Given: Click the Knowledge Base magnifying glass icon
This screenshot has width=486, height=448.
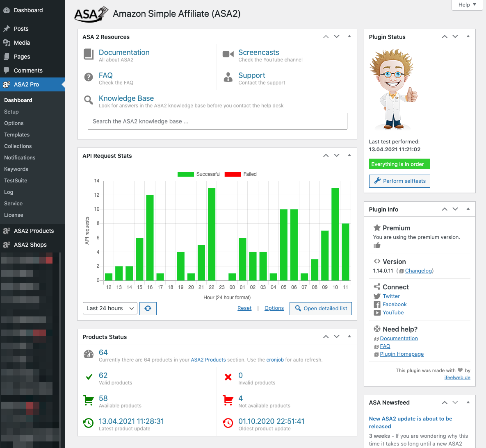Looking at the screenshot, I should (88, 100).
